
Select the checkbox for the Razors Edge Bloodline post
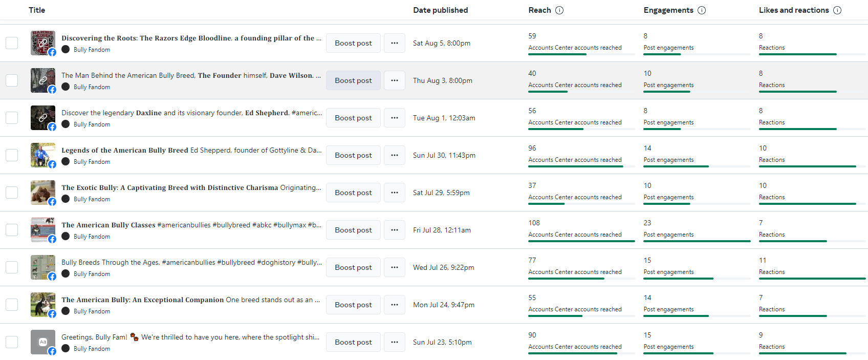click(x=12, y=43)
